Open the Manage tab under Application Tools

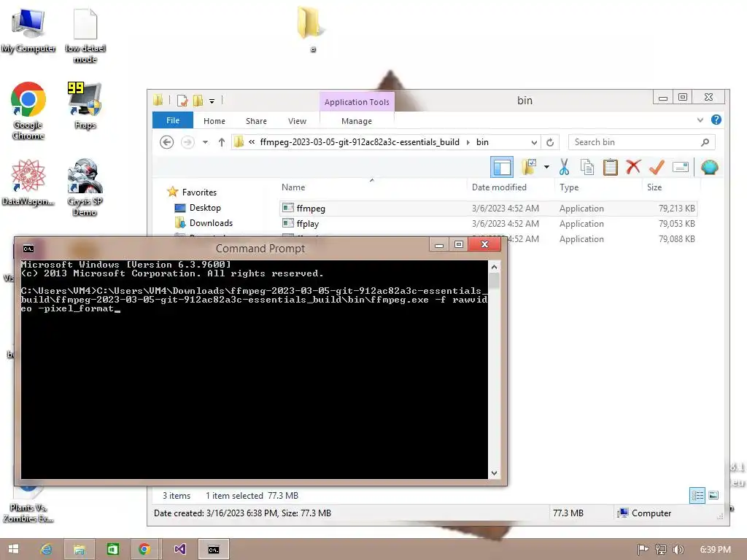357,121
